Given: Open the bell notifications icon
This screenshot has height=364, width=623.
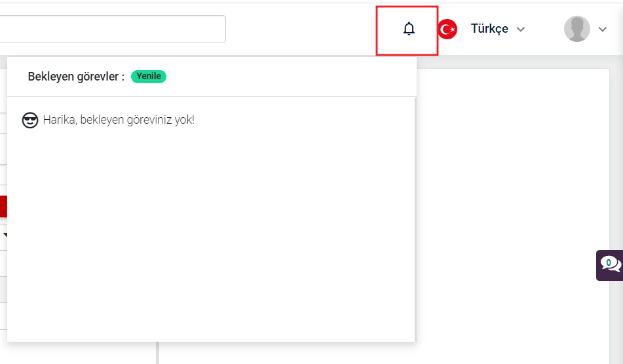Looking at the screenshot, I should tap(409, 29).
